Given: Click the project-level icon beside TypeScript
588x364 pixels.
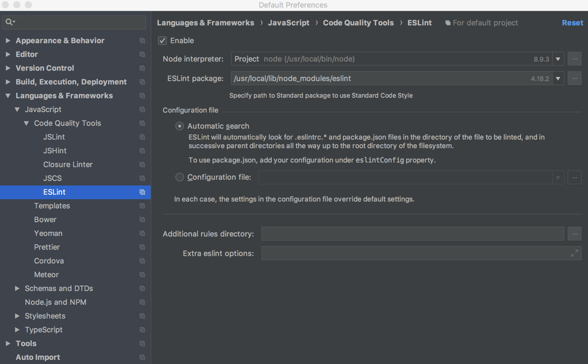Looking at the screenshot, I should click(x=142, y=330).
